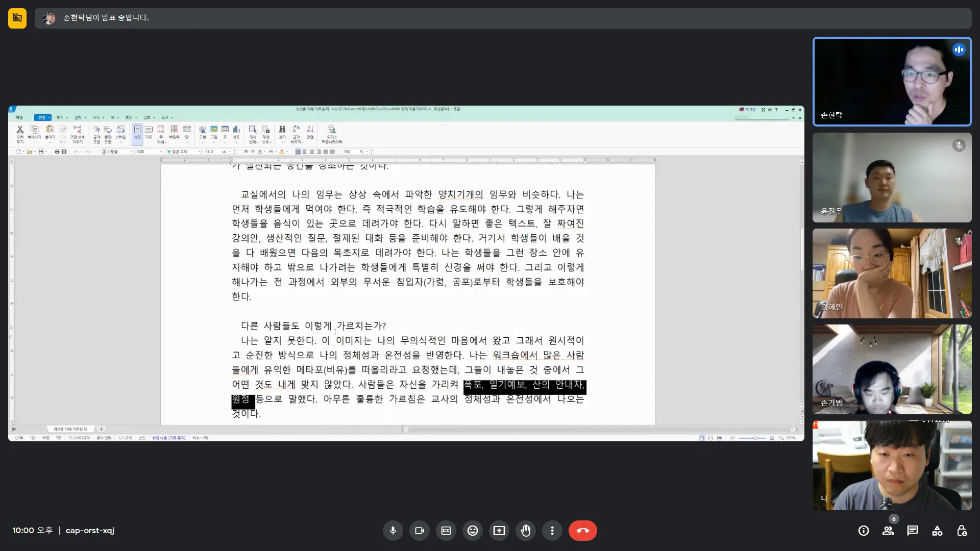Click the Save floppy disk icon
980x551 pixels.
point(40,152)
